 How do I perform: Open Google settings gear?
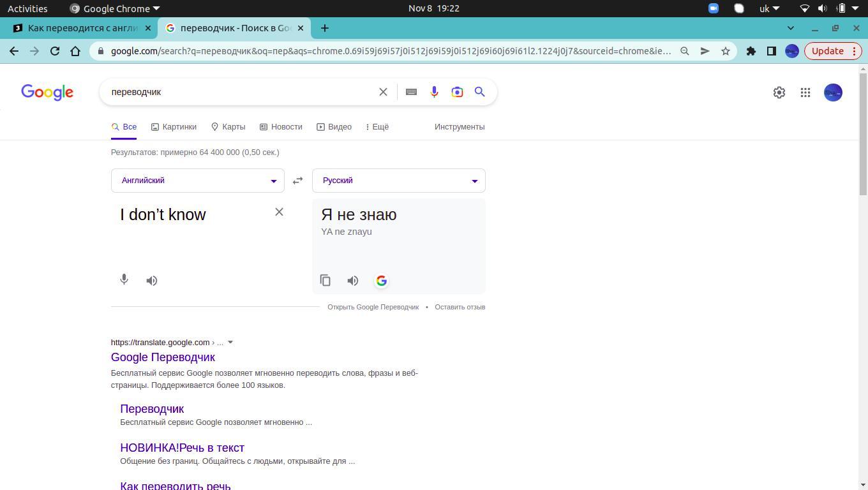point(779,93)
